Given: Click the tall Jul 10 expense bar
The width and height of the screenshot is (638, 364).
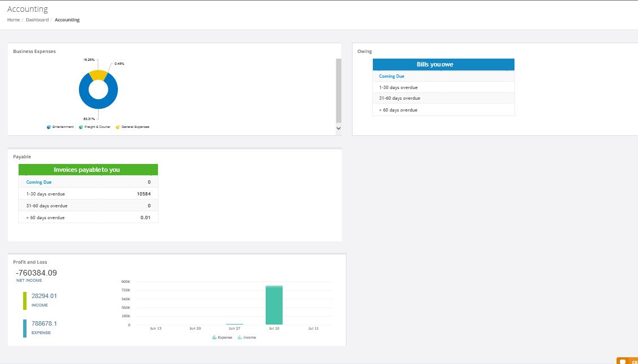Looking at the screenshot, I should tap(274, 305).
